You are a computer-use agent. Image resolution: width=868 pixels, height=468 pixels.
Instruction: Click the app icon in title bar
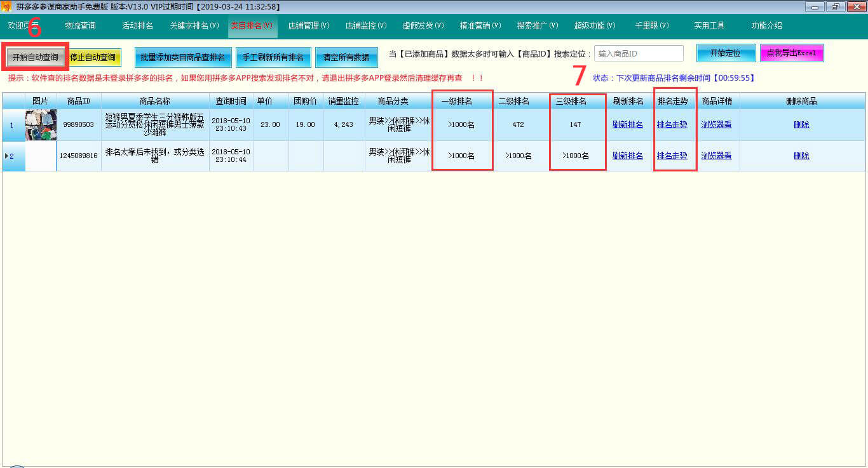(x=8, y=6)
